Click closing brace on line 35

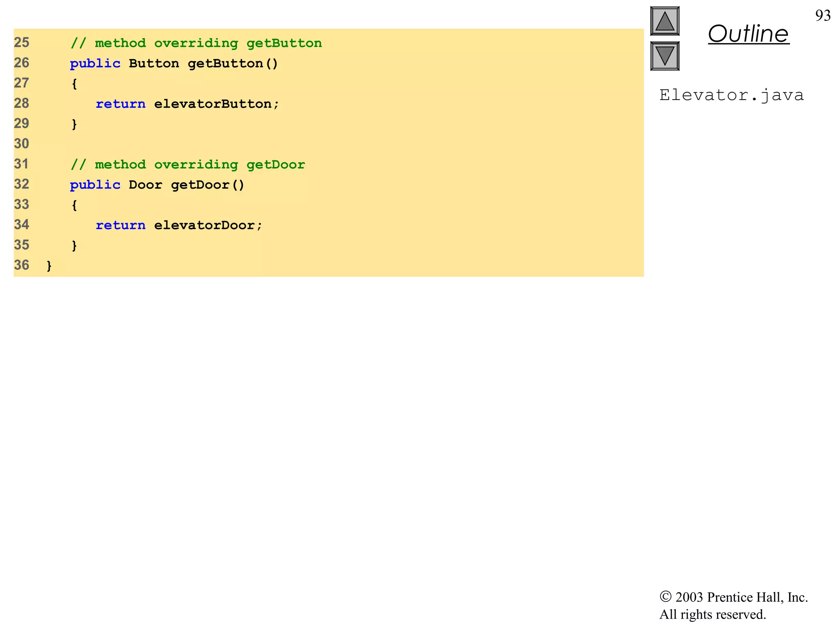(x=74, y=246)
